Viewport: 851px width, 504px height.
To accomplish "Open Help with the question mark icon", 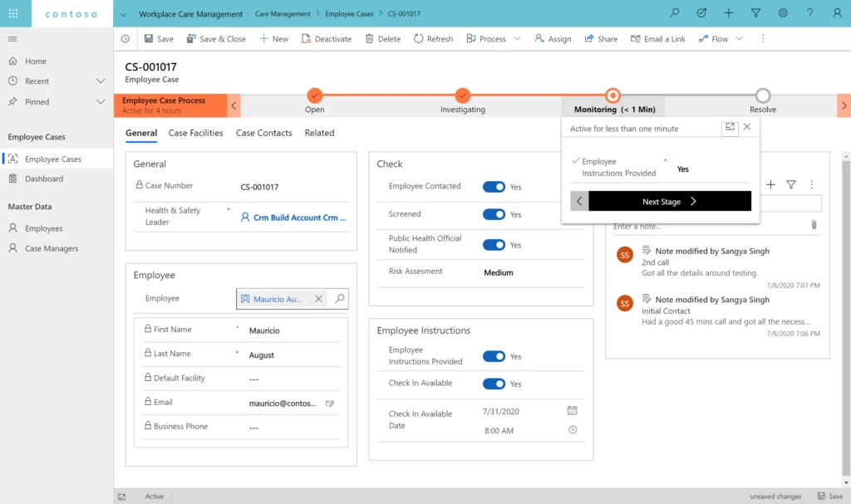I will point(809,13).
